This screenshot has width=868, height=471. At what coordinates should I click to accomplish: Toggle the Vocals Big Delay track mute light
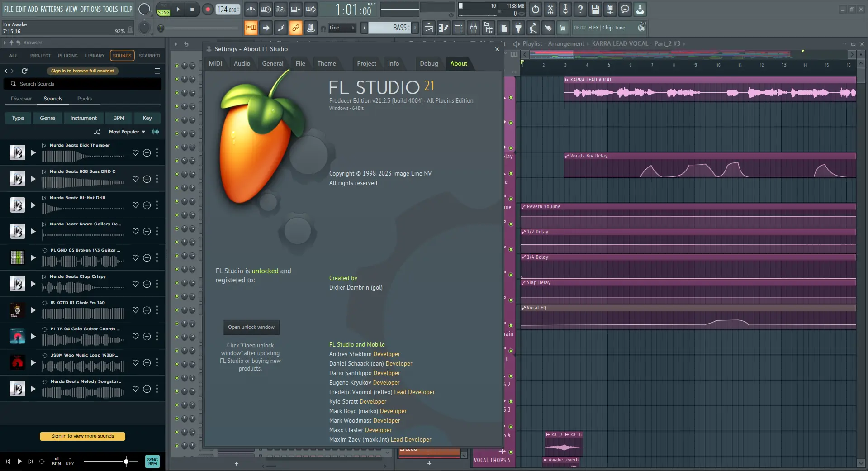tap(511, 174)
